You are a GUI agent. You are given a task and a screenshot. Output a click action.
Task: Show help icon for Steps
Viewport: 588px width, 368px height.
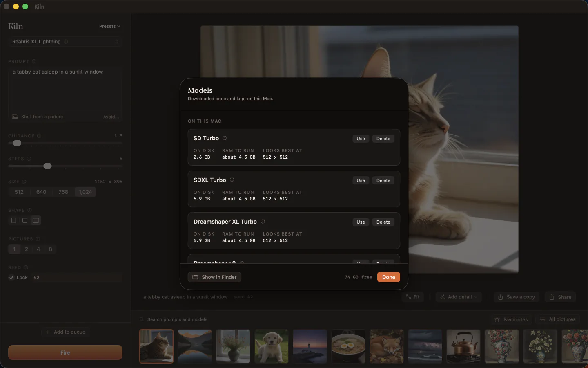(x=29, y=159)
